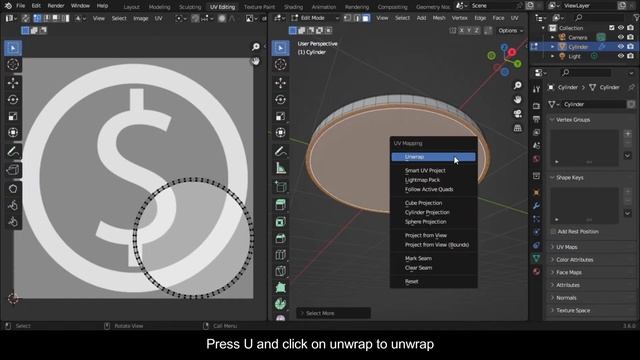Select the Move tool in 3D viewport toolbar
Screen dimensions: 640x360
[280, 83]
